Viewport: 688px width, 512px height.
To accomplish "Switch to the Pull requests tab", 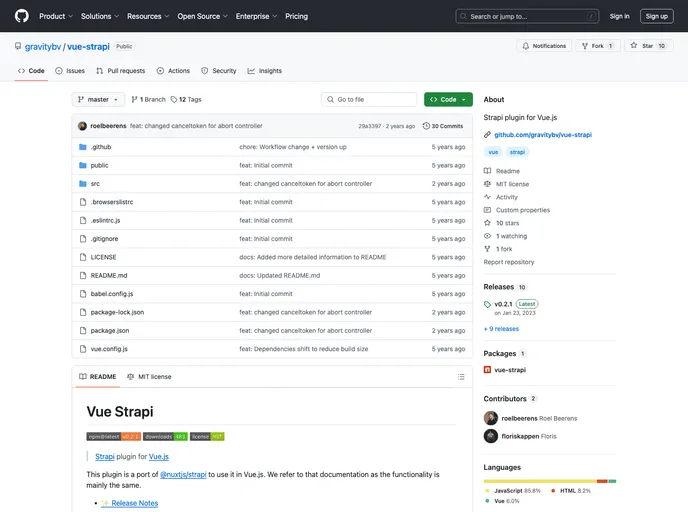I will (121, 71).
